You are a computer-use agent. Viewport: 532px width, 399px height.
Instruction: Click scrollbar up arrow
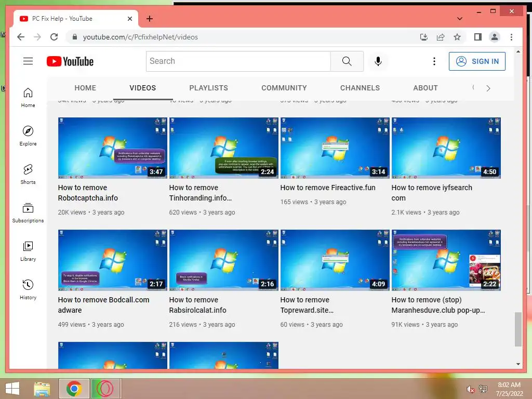tap(518, 51)
